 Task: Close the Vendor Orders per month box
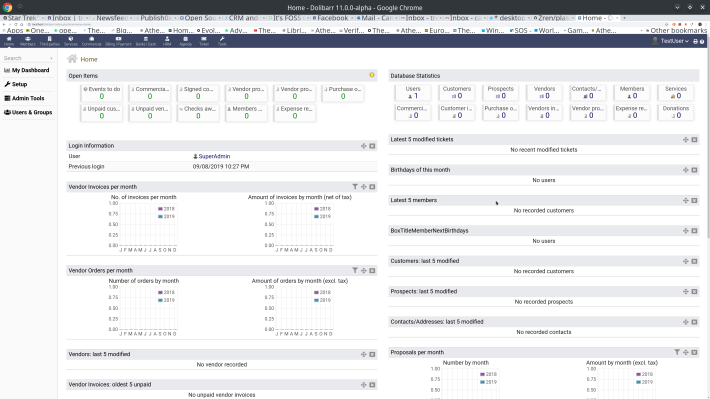click(x=372, y=270)
